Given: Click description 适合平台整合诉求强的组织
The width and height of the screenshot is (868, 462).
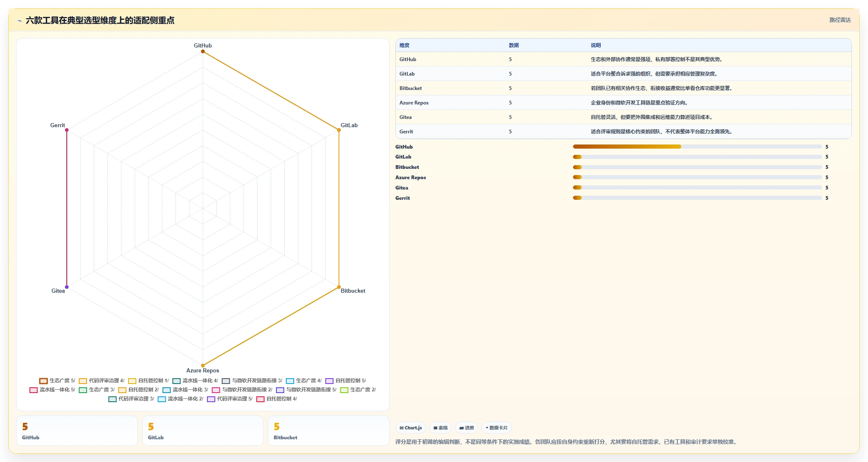Looking at the screenshot, I should (654, 74).
